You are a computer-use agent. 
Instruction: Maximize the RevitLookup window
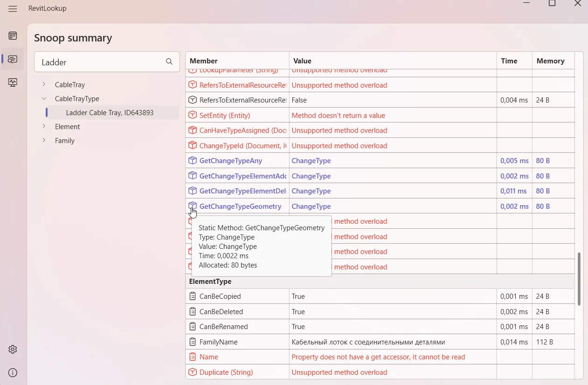tap(552, 3)
